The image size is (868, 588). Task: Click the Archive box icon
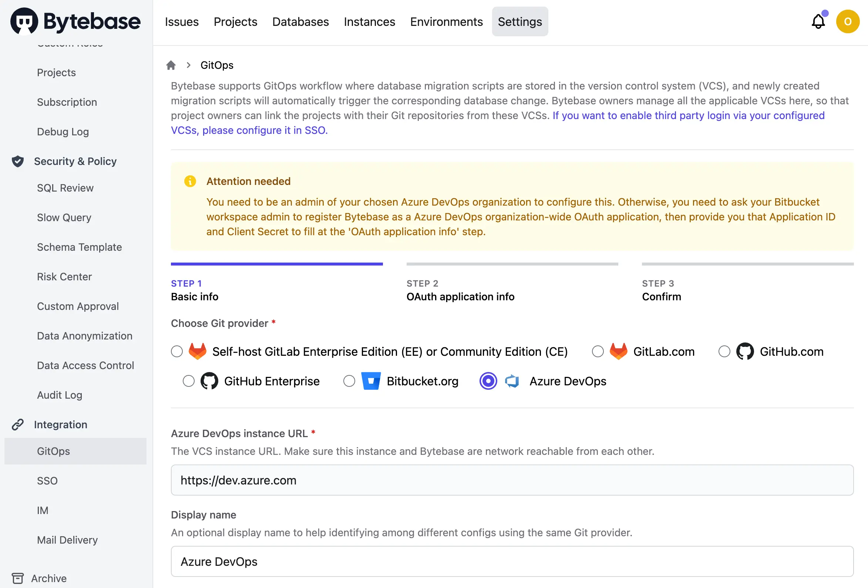pyautogui.click(x=17, y=578)
